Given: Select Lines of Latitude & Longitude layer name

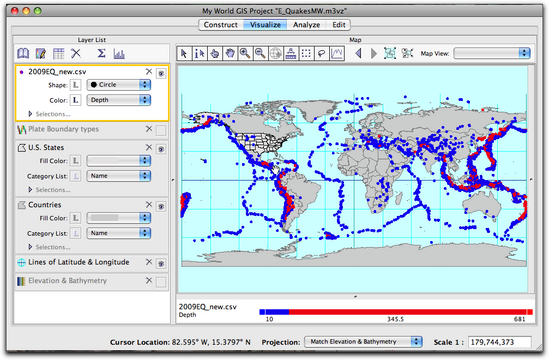Looking at the screenshot, I should tap(79, 262).
